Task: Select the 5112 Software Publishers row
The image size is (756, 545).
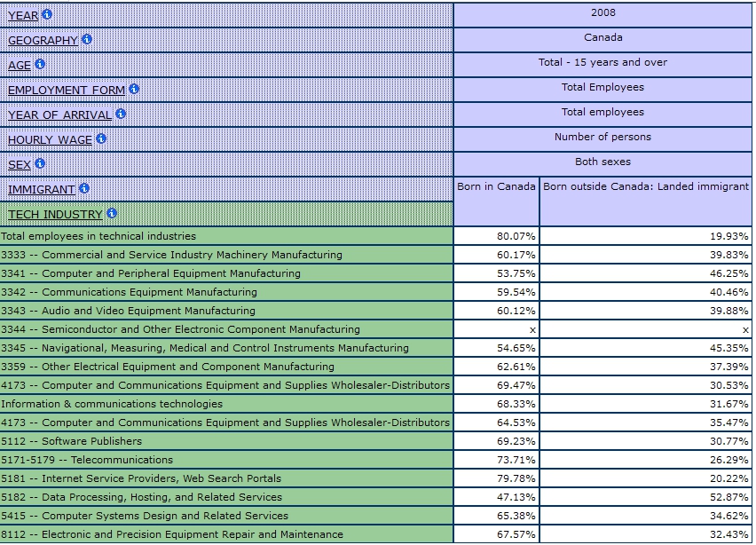Action: click(71, 441)
